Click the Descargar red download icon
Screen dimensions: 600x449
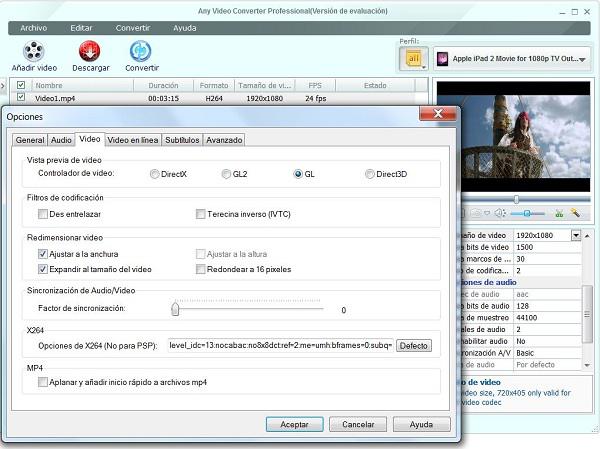[90, 51]
